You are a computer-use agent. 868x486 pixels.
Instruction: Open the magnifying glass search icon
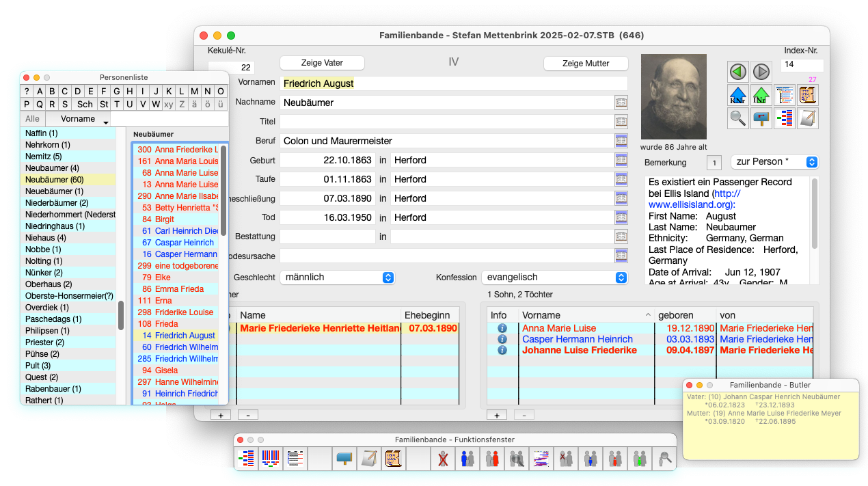[738, 118]
